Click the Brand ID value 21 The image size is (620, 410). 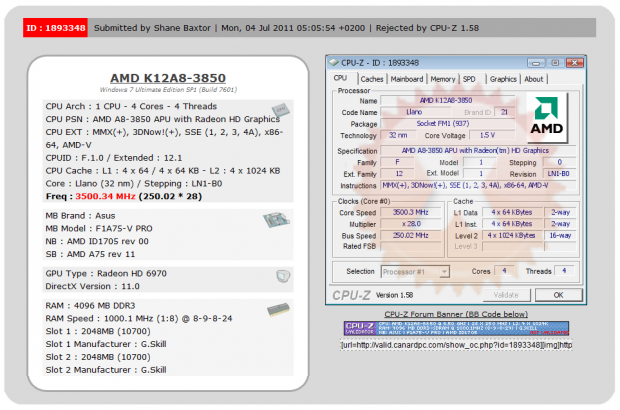tap(505, 112)
